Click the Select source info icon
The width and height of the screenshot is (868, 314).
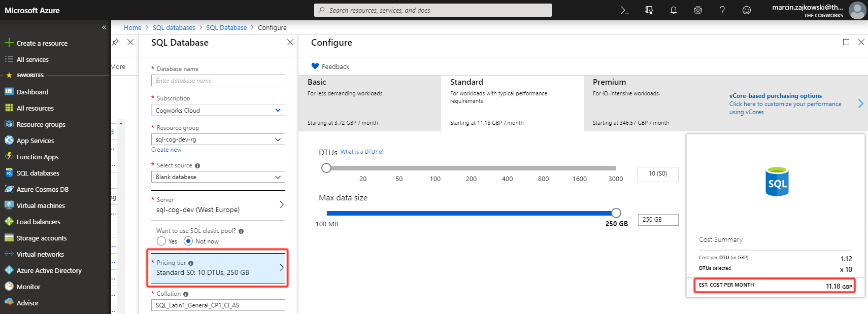(x=197, y=166)
